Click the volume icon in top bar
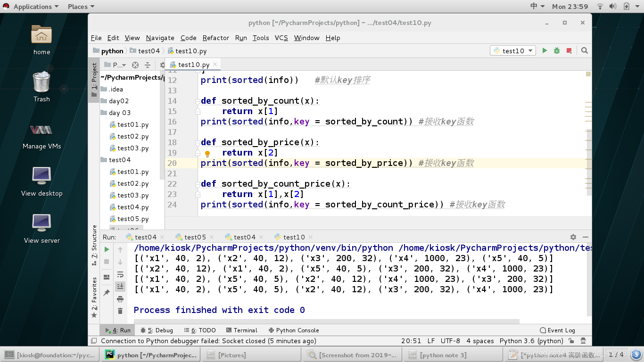 [613, 7]
